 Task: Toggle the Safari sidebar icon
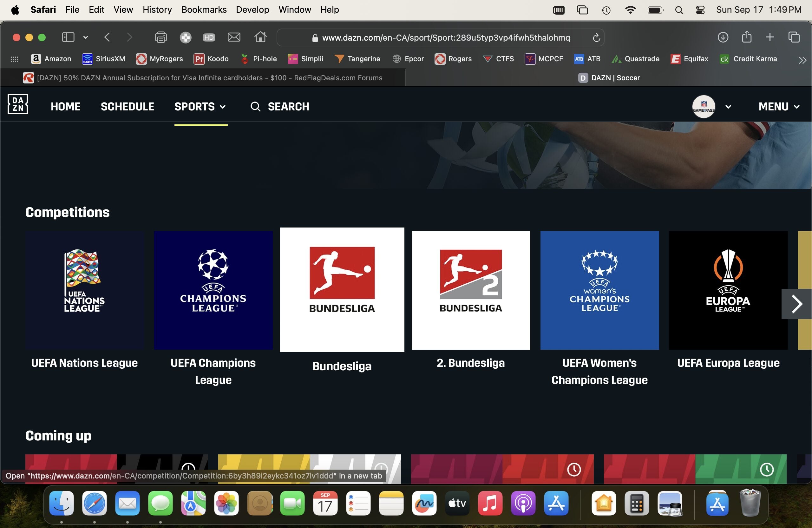pos(68,37)
